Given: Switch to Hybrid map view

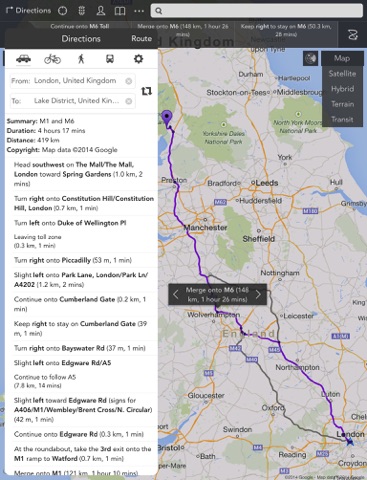Looking at the screenshot, I should [x=342, y=89].
